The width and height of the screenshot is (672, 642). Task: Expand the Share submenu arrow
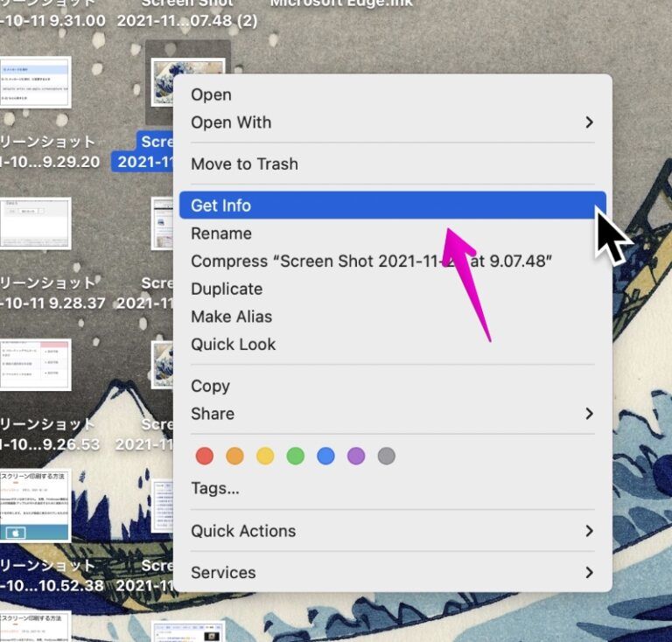coord(589,414)
